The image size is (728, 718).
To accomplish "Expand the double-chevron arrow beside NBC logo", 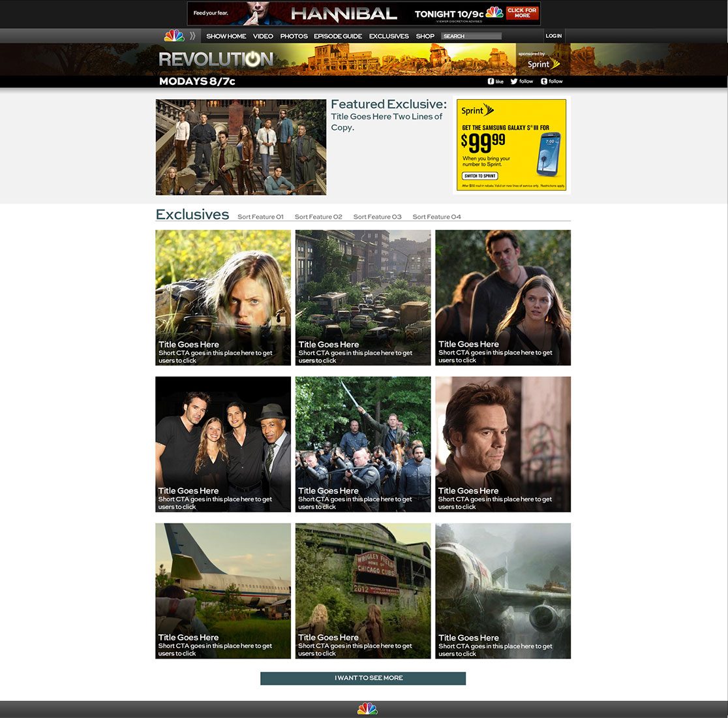I will coord(192,36).
